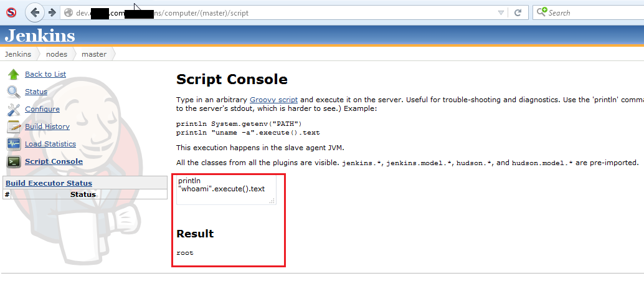644x281 pixels.
Task: Click the Configure tools icon
Action: 14,110
